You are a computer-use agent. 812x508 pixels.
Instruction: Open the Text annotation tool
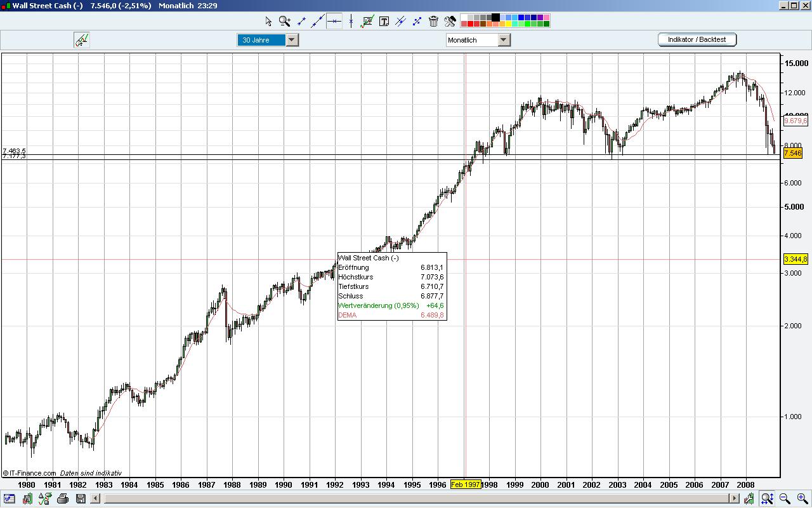coord(384,21)
